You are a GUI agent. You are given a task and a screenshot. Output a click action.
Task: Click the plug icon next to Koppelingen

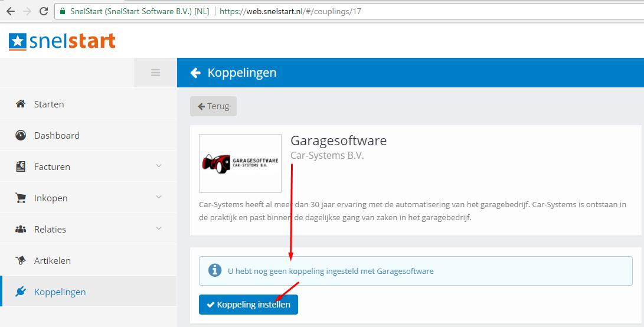21,292
